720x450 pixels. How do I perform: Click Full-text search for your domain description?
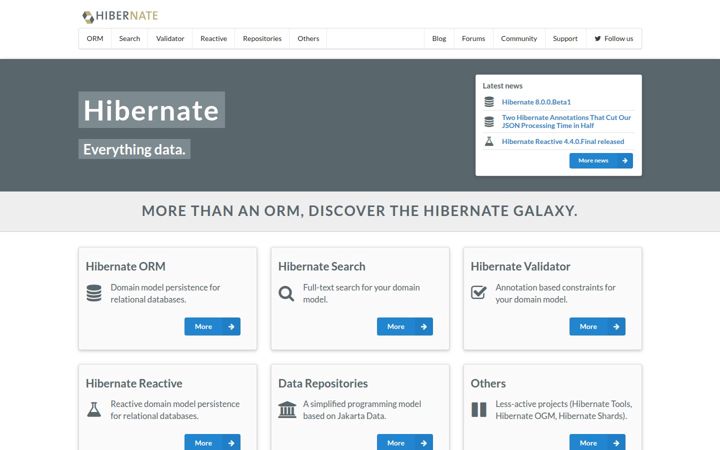tap(361, 293)
